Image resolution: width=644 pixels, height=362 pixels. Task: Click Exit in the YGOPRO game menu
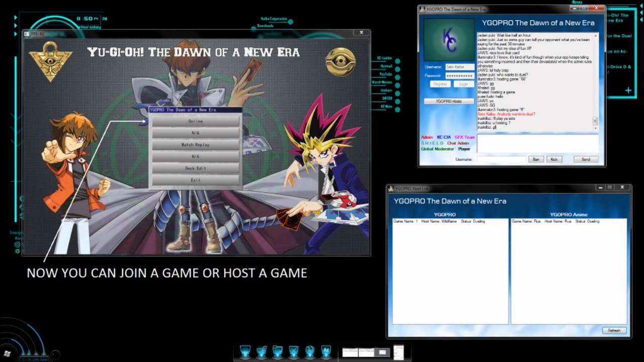coord(196,180)
